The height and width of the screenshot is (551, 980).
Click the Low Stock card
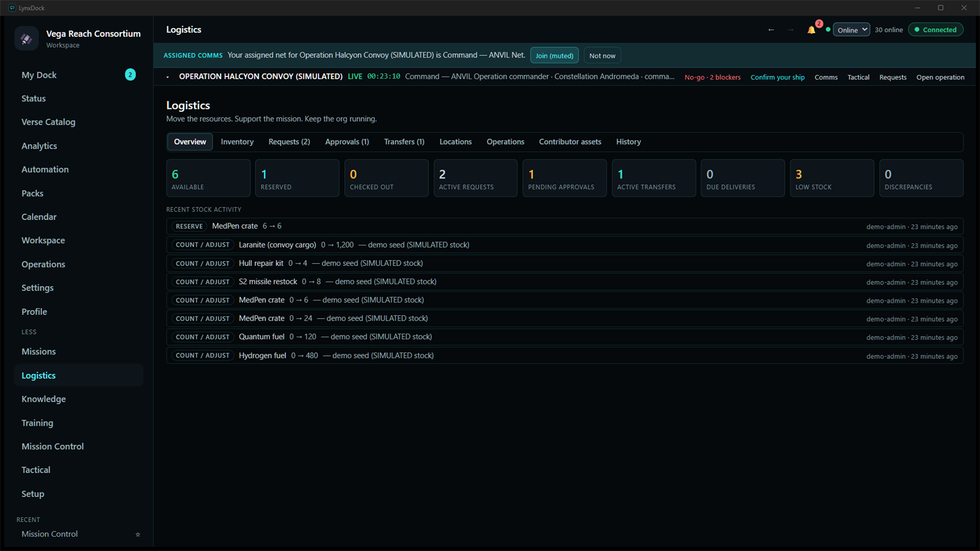point(832,178)
